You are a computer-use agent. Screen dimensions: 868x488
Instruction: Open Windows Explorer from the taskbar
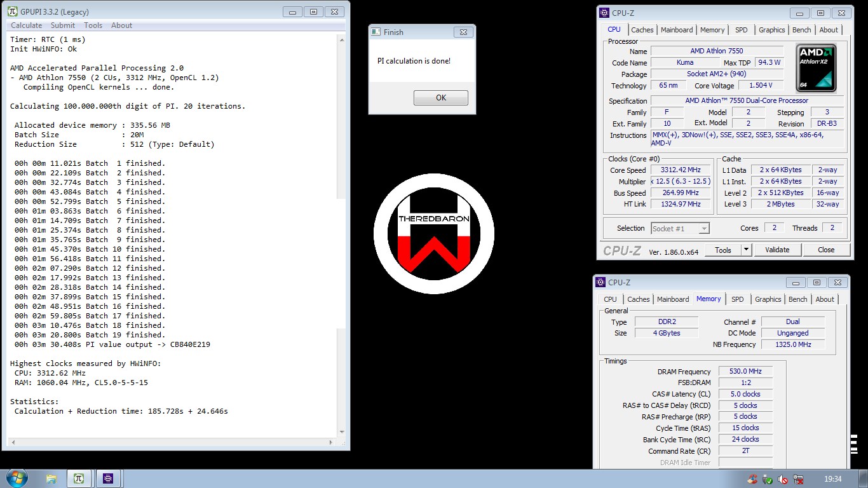coord(51,478)
